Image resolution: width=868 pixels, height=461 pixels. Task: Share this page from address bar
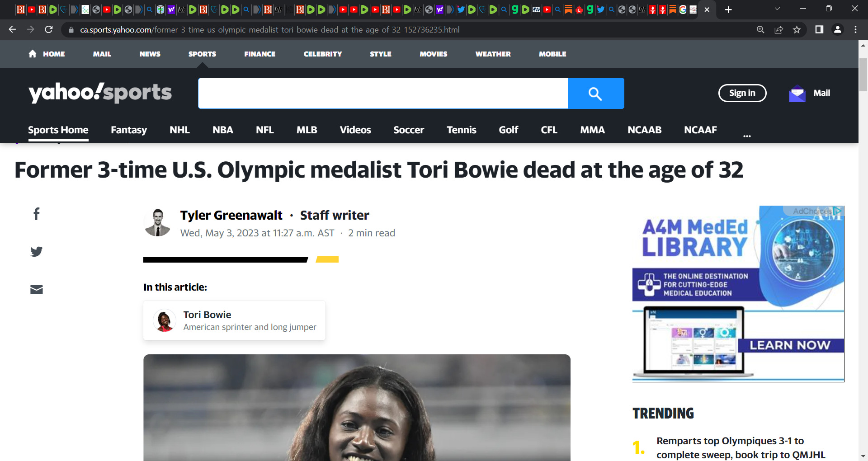(x=778, y=30)
